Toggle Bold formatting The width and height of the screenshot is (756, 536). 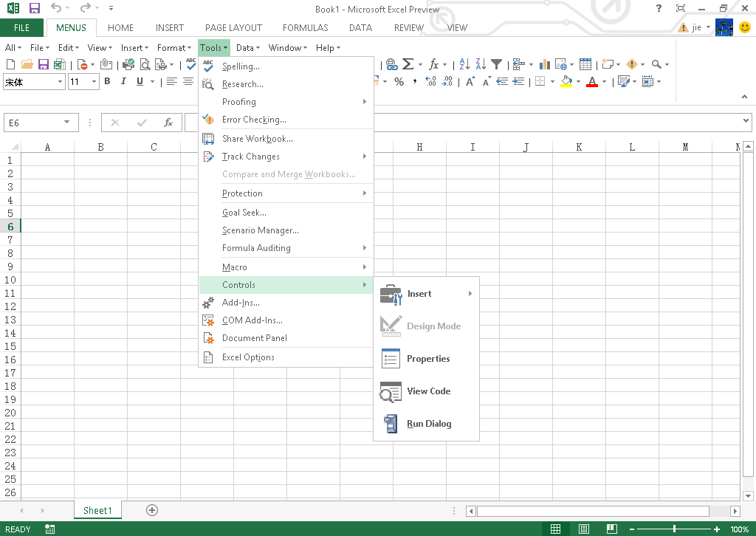pyautogui.click(x=108, y=81)
